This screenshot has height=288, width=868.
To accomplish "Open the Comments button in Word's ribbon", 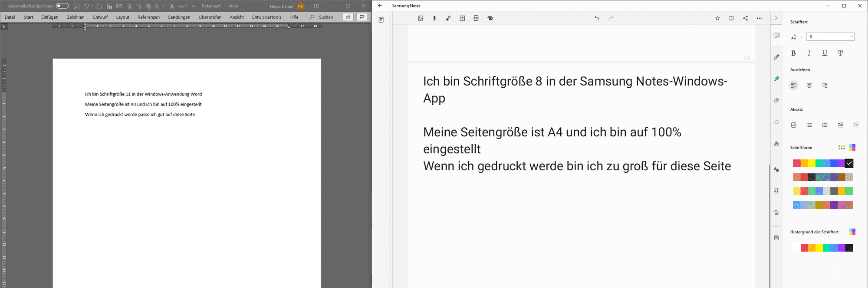I will pos(362,17).
